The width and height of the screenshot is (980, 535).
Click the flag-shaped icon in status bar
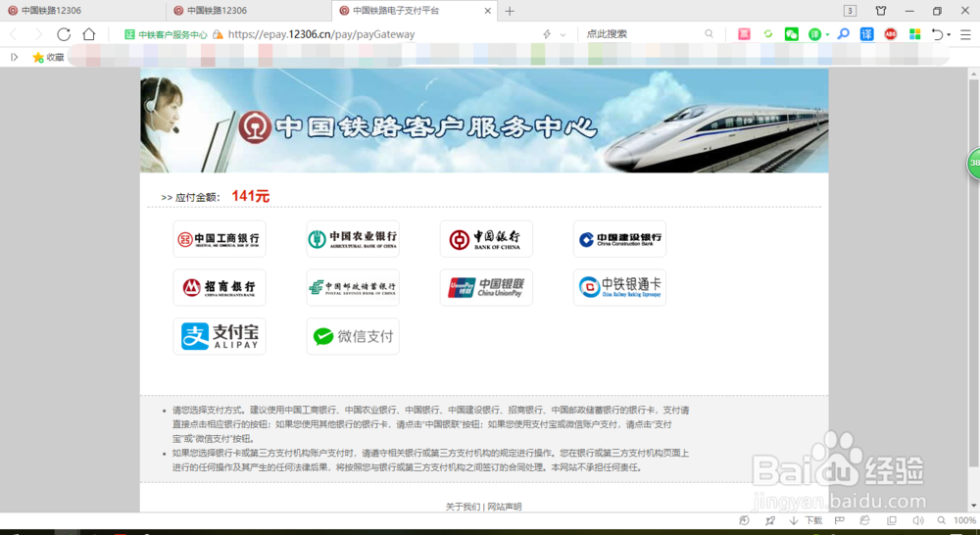pyautogui.click(x=840, y=520)
